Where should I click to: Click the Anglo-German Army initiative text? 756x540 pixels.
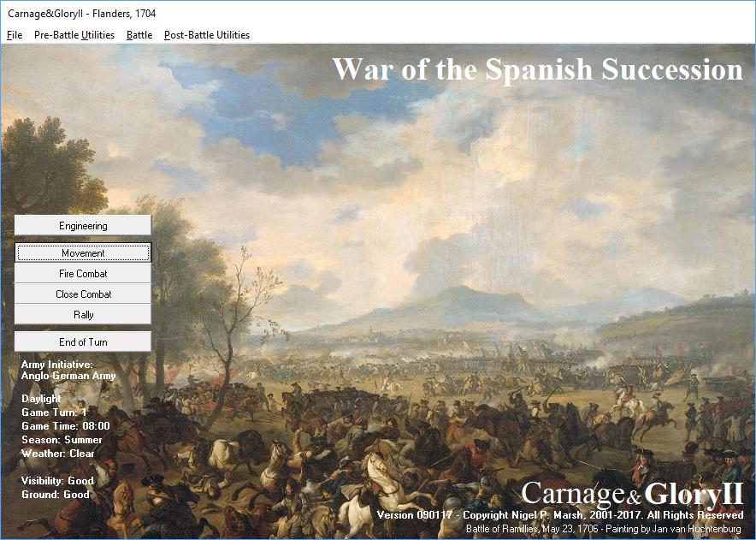[68, 376]
